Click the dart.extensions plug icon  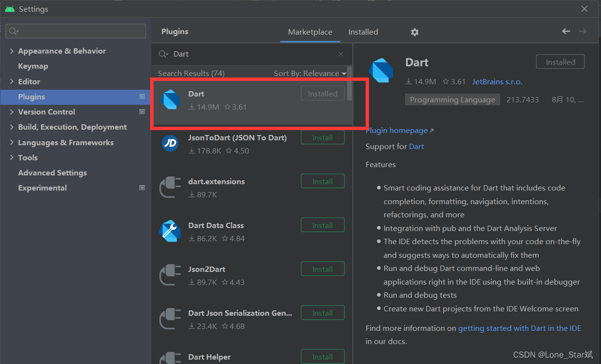click(x=170, y=187)
